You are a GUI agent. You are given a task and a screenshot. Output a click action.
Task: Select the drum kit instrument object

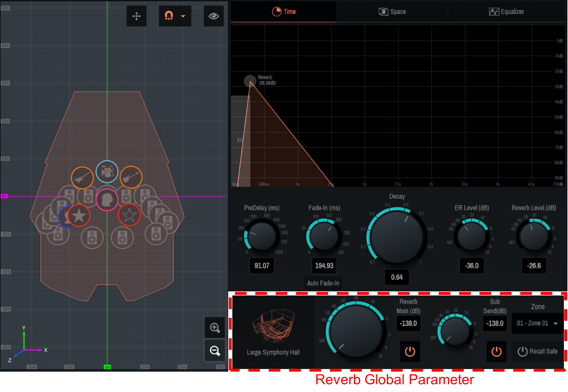click(x=107, y=172)
